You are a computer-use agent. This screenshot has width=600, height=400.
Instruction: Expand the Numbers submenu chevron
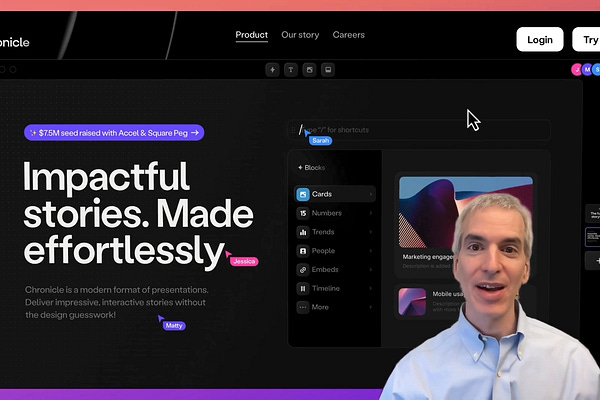370,213
